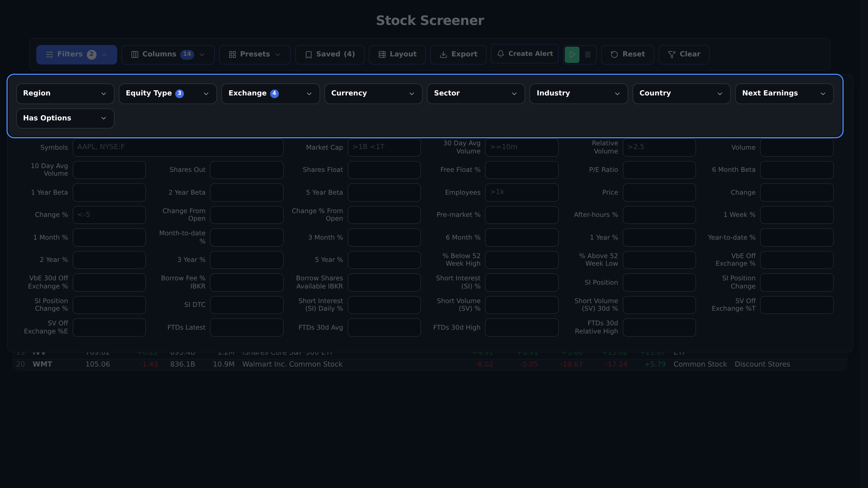Click the FTDs Latest input field

[x=247, y=327]
